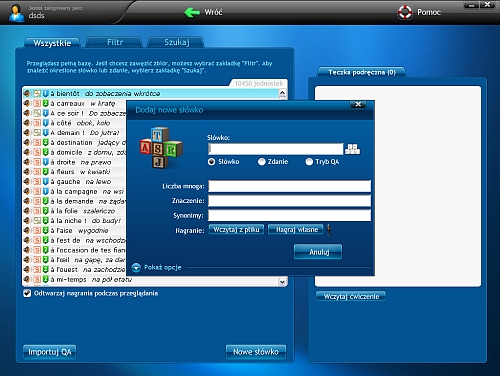500x376 pixels.
Task: Select the Tryb QA radio button
Action: [309, 162]
